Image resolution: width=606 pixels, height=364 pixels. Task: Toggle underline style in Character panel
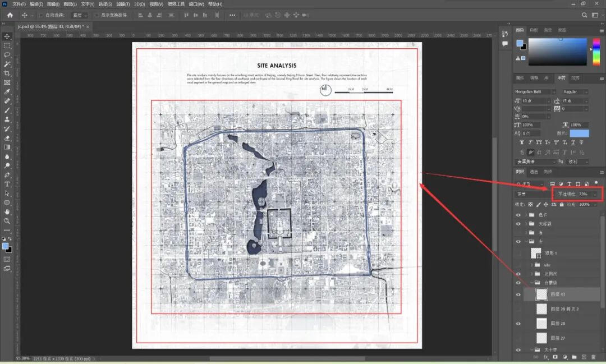[x=573, y=142]
